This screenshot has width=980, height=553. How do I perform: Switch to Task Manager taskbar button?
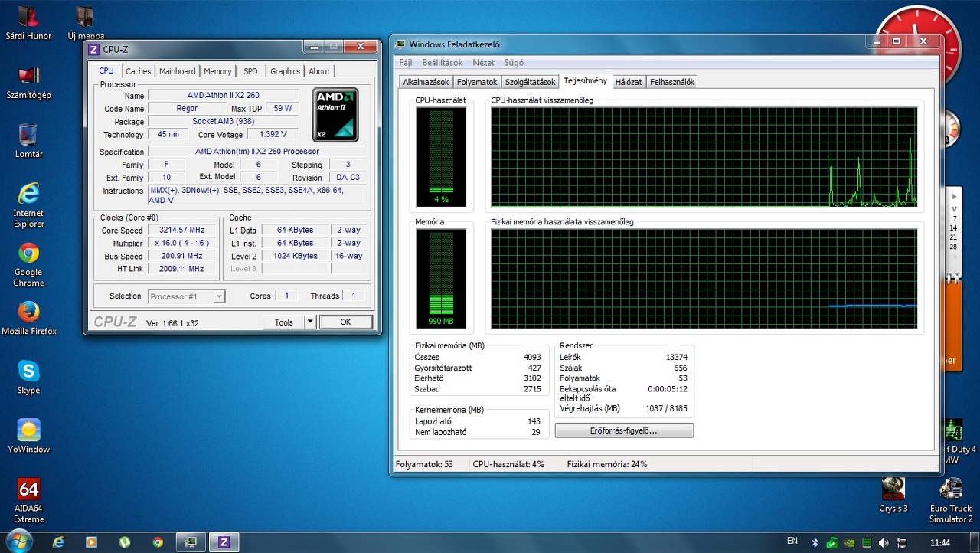191,542
